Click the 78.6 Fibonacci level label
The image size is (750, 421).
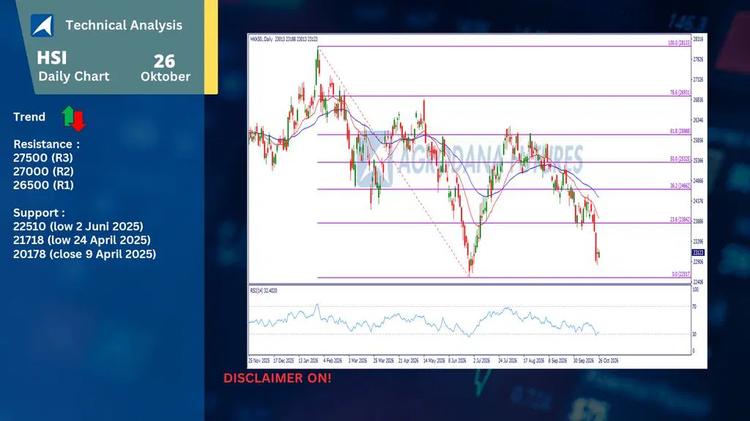(x=680, y=93)
